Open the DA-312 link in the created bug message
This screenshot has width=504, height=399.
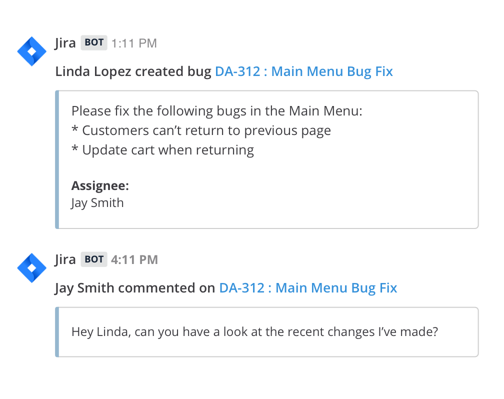click(304, 72)
